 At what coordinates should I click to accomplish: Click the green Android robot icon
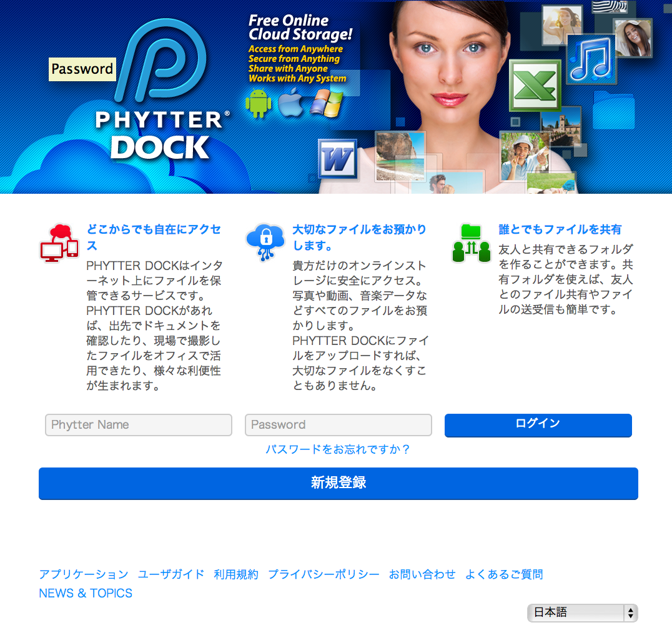257,103
